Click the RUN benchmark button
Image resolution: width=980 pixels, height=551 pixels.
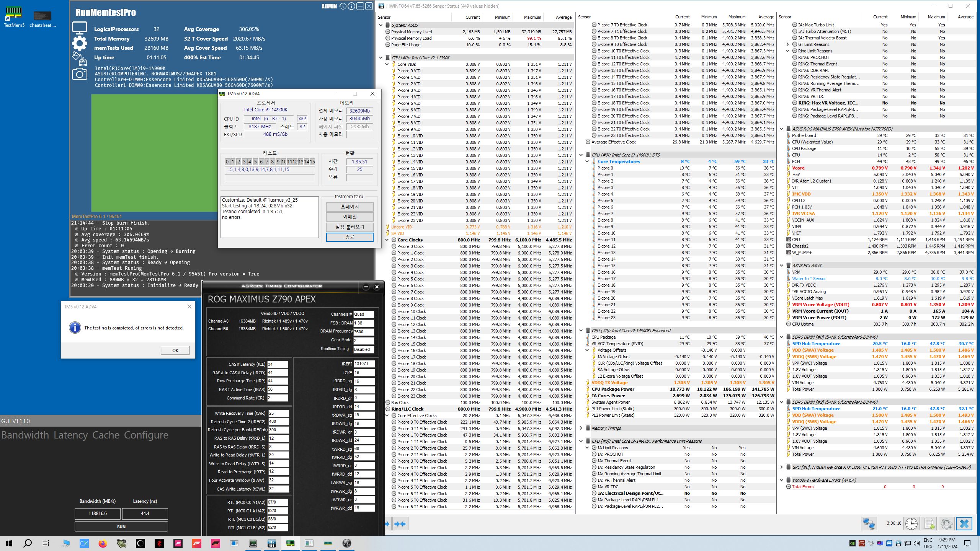(x=121, y=527)
